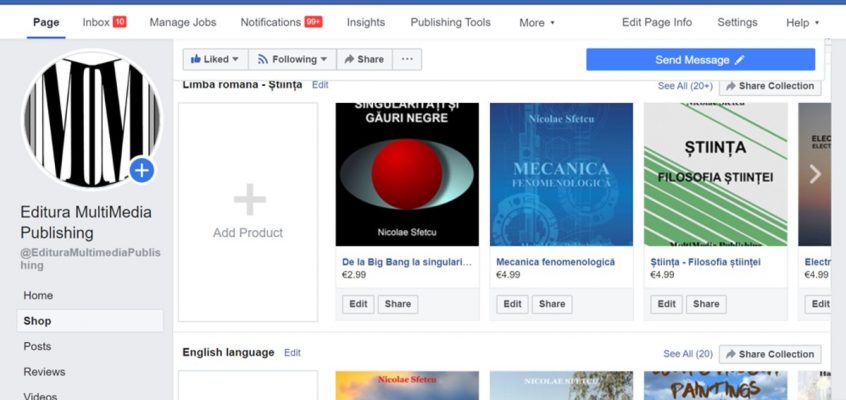This screenshot has width=846, height=400.
Task: Share the Mecanica fenomenologică product
Action: [x=552, y=304]
